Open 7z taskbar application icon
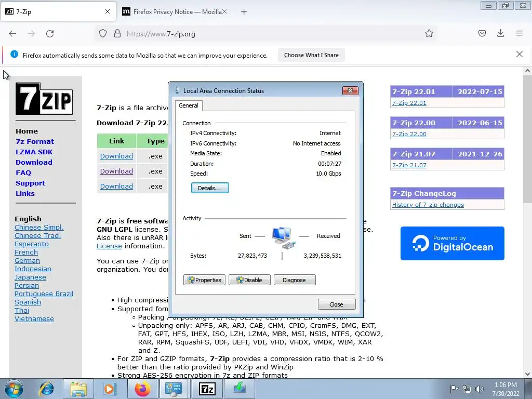This screenshot has width=532, height=399. click(x=207, y=389)
